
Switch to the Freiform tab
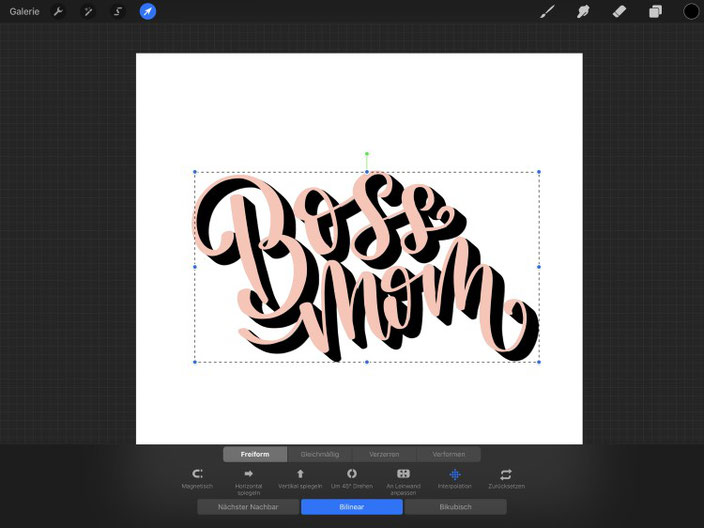click(255, 454)
